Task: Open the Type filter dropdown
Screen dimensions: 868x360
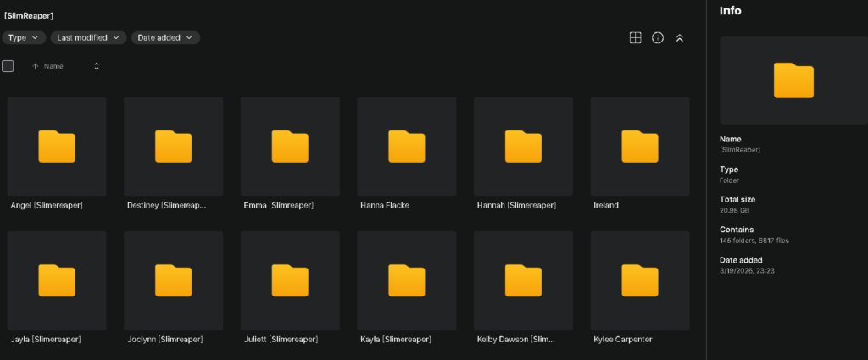Action: [x=23, y=37]
